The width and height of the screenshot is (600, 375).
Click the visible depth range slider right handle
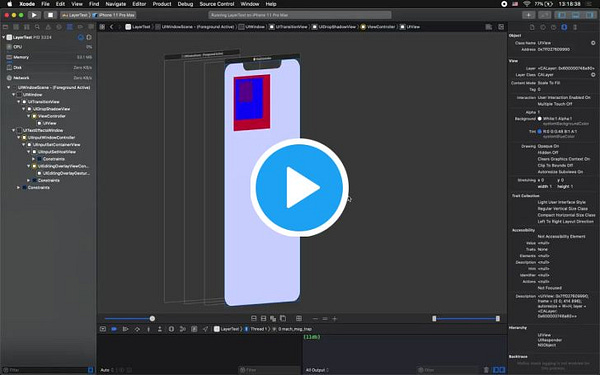click(497, 318)
